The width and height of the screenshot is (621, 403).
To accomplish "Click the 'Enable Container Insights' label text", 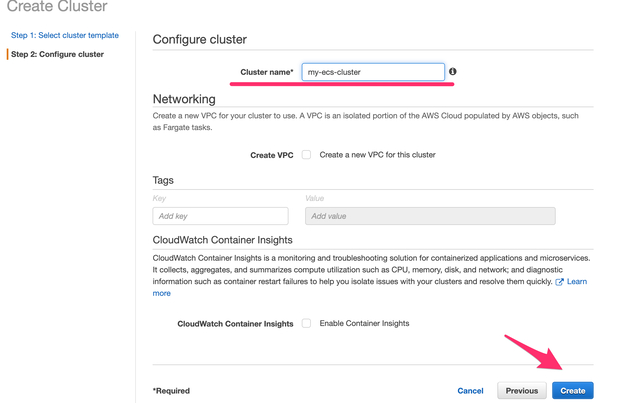I will pyautogui.click(x=364, y=324).
